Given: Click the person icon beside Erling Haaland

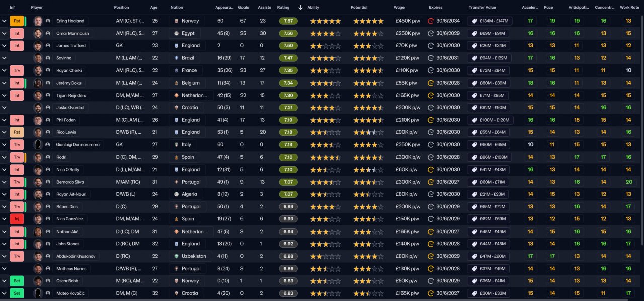Looking at the screenshot, I should click(48, 21).
